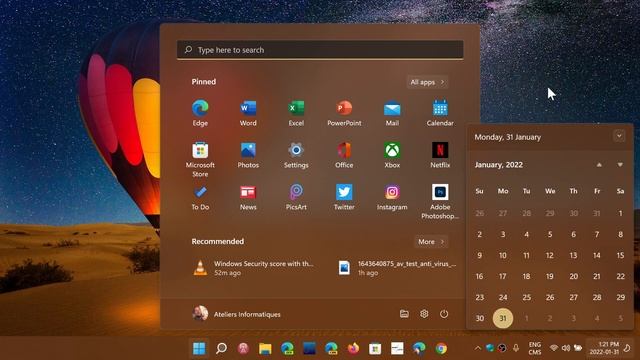Launch the pinned Word app
The image size is (640, 360).
[x=248, y=113]
